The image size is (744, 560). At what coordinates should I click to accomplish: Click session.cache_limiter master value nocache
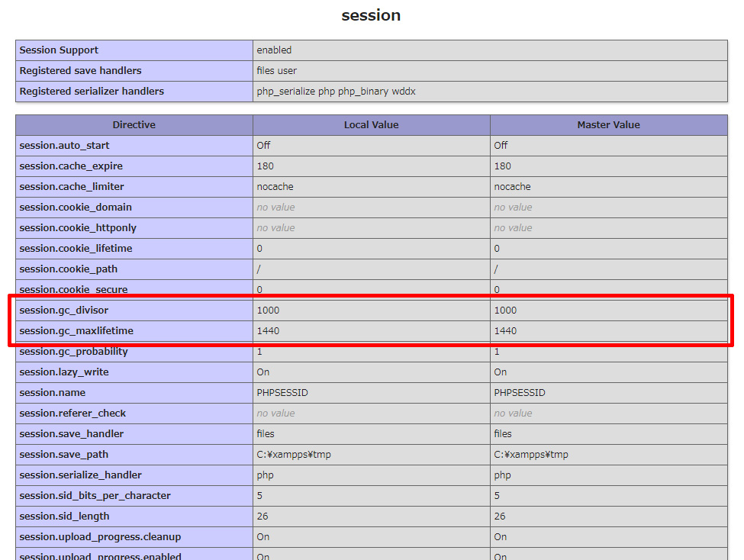512,187
